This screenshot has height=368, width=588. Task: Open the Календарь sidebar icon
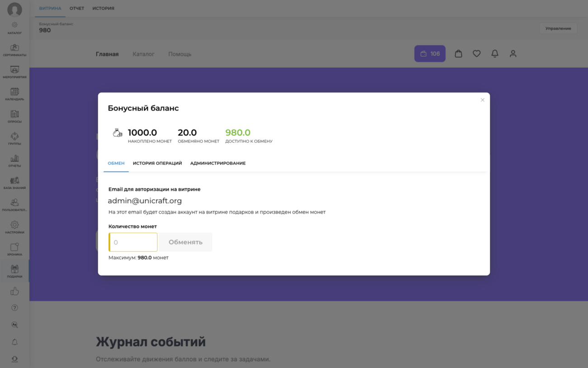click(x=14, y=94)
